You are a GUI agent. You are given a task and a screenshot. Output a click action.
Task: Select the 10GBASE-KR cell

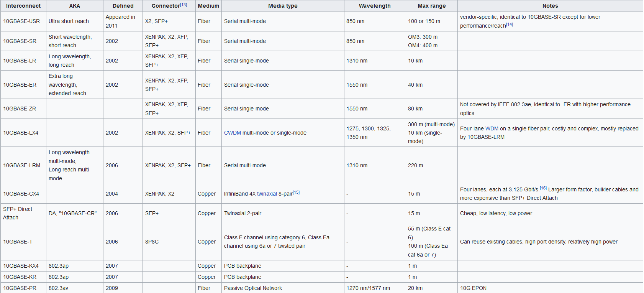23,277
